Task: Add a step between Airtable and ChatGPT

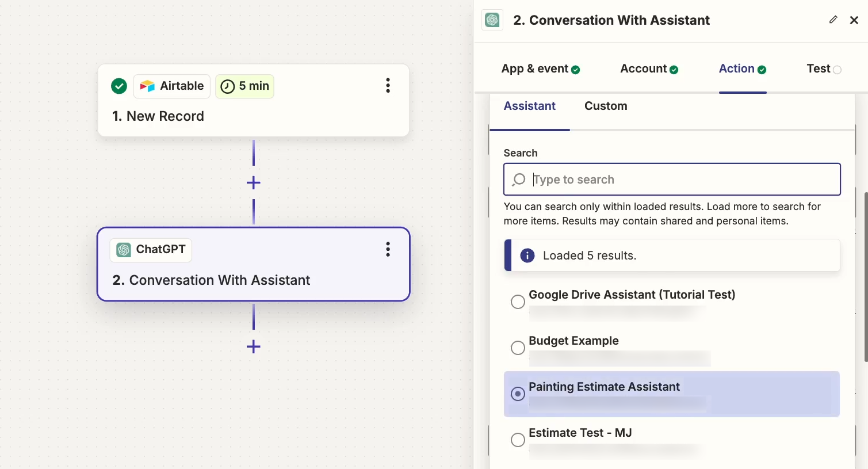Action: click(254, 183)
